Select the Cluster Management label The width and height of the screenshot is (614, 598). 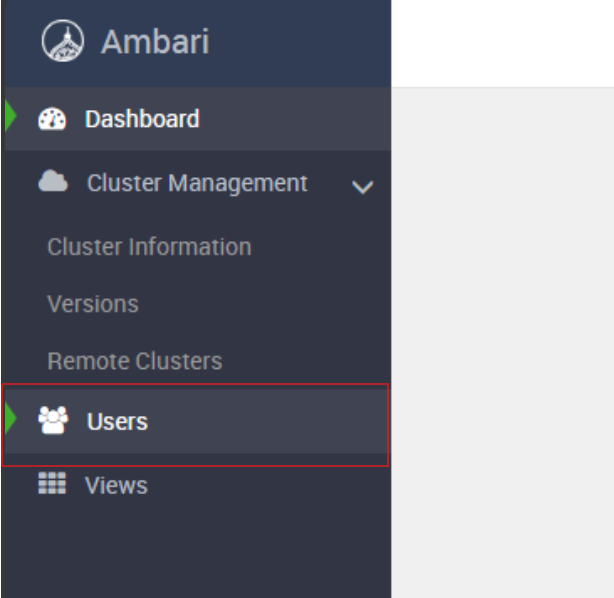197,183
